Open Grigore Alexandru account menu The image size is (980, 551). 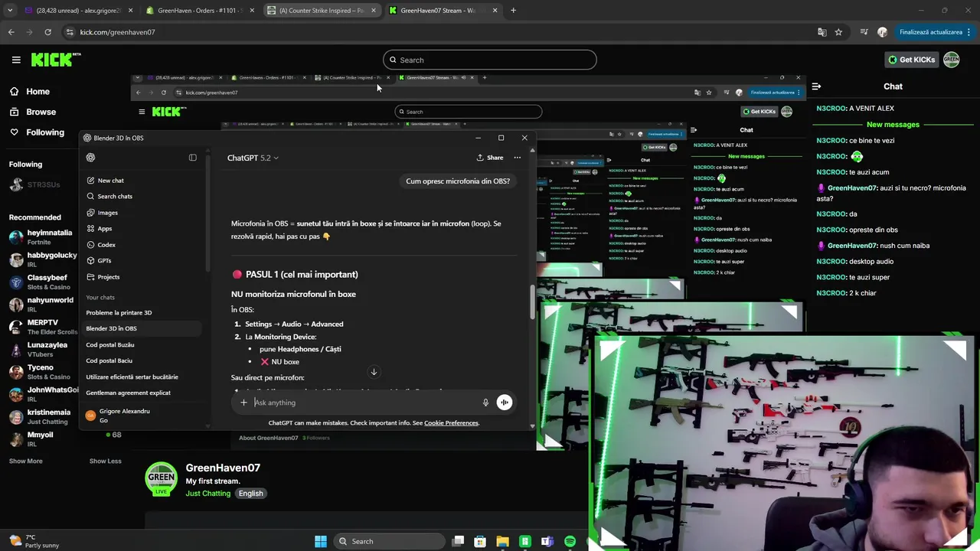click(122, 416)
